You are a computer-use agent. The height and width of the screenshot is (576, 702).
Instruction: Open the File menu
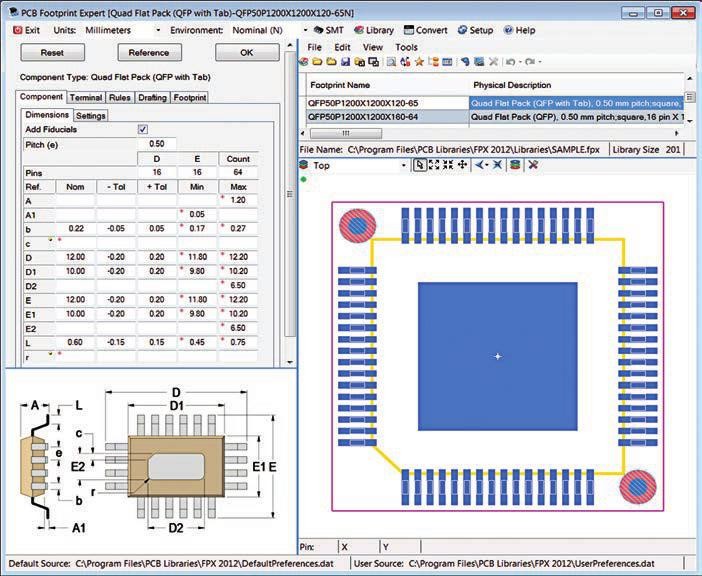(x=314, y=47)
